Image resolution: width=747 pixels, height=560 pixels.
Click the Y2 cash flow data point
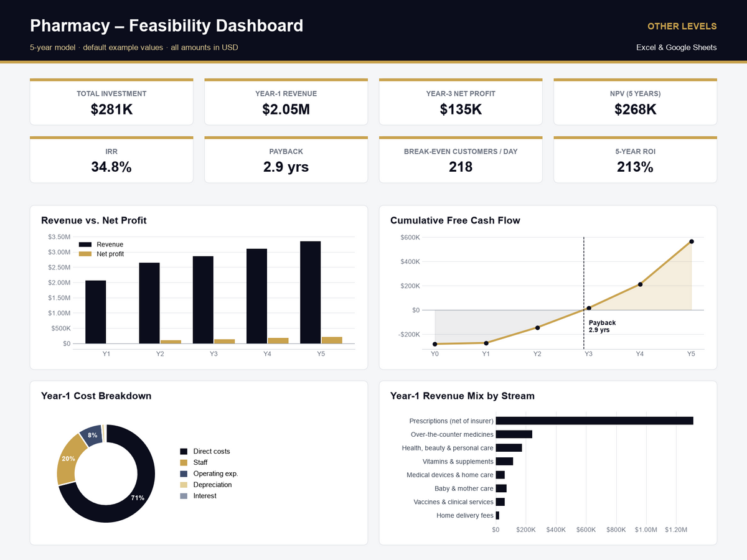tap(537, 327)
